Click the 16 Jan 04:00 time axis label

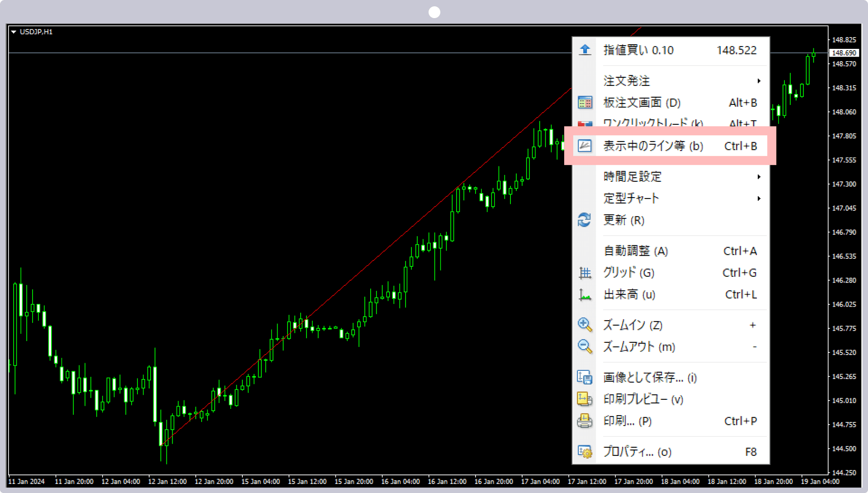pyautogui.click(x=401, y=482)
